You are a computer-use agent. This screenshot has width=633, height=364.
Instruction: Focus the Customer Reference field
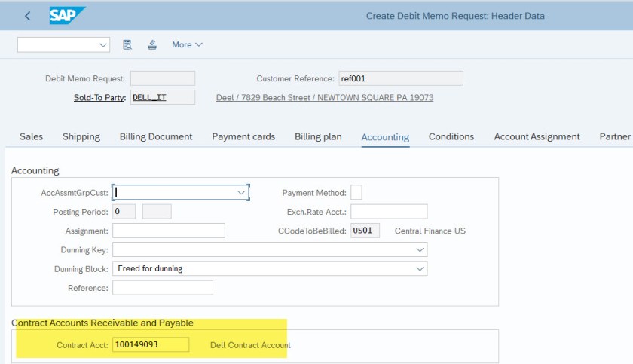[400, 78]
